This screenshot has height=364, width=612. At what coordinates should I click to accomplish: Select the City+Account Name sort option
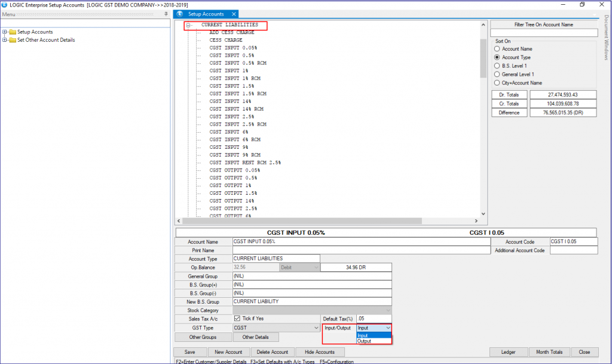point(497,82)
